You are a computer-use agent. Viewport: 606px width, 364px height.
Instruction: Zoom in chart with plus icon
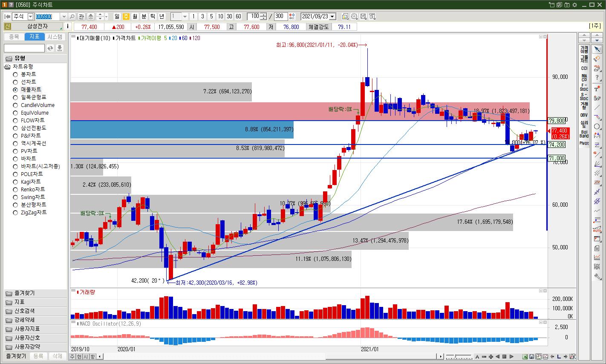[491, 357]
